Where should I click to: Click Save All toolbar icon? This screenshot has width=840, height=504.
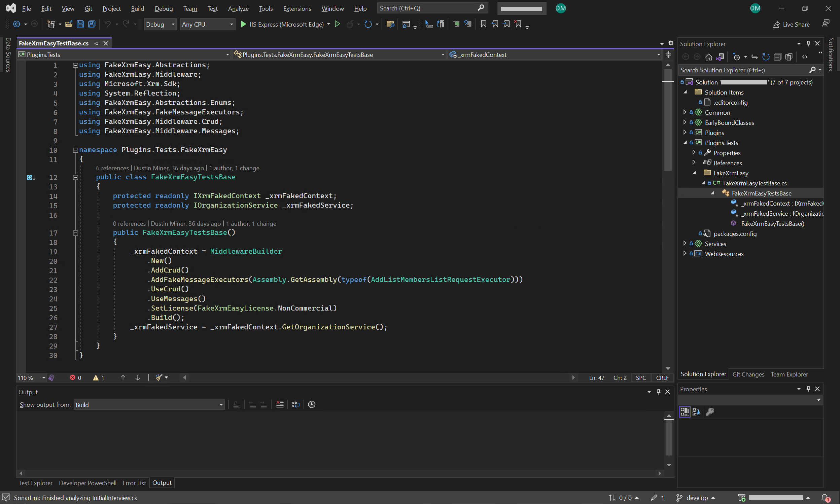(x=92, y=24)
